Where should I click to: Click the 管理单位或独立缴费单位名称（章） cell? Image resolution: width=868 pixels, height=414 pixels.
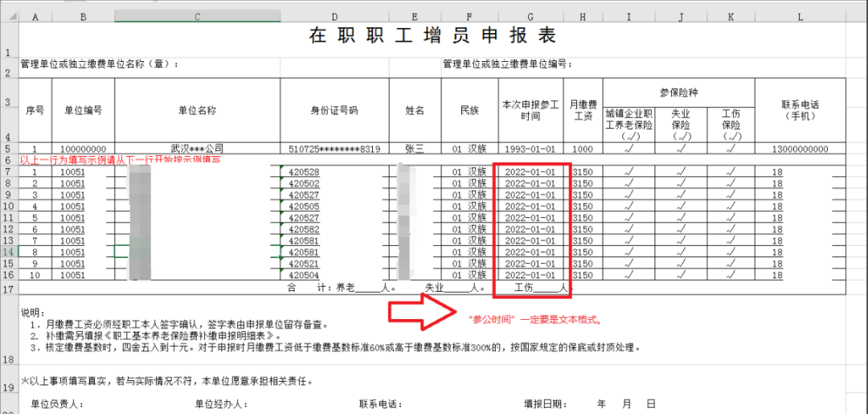(x=100, y=64)
